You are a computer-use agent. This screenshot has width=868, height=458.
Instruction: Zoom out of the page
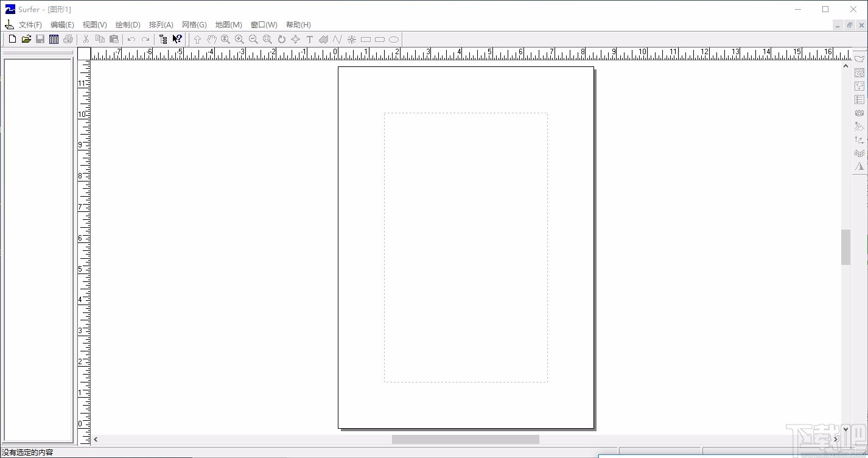click(253, 40)
